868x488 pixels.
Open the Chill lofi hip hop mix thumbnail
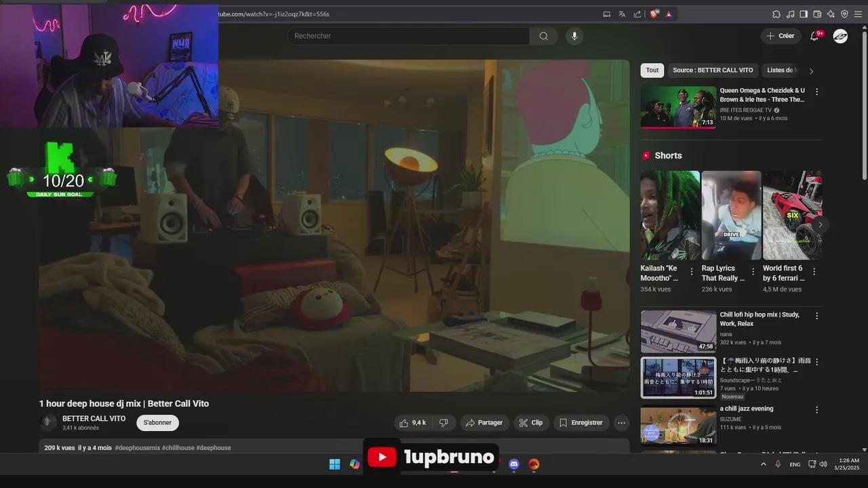(678, 331)
